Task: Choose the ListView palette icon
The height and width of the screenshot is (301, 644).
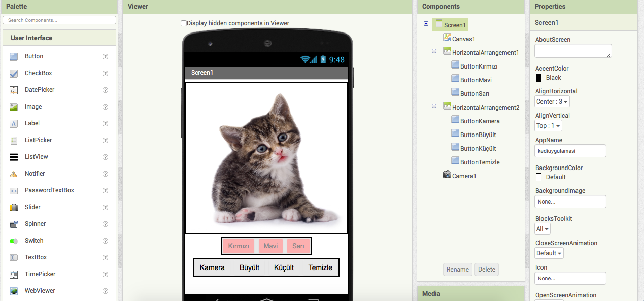Action: pyautogui.click(x=14, y=157)
